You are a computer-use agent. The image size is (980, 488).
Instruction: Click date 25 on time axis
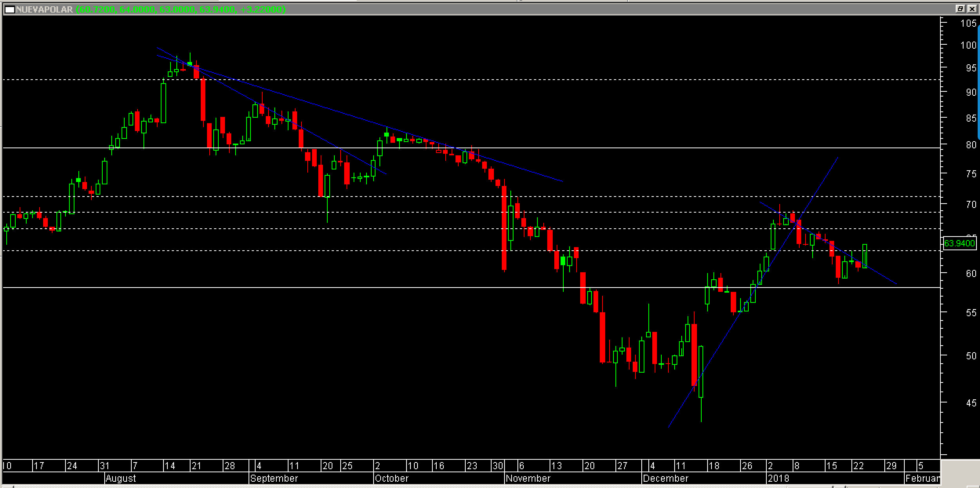point(347,466)
